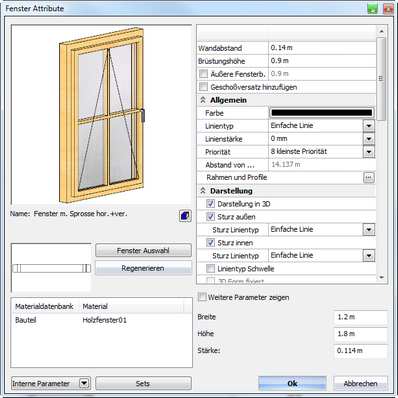
Task: Click the property list scroll up arrow
Action: (382, 31)
